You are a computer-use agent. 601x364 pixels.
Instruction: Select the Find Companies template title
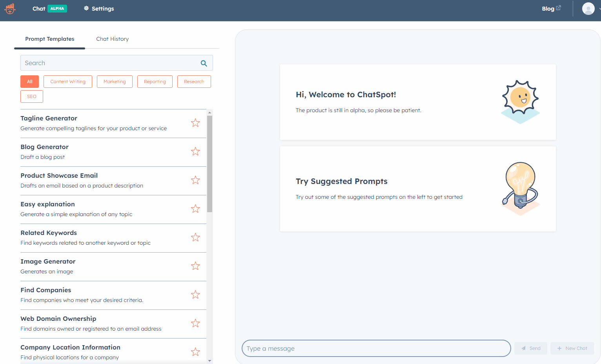46,290
